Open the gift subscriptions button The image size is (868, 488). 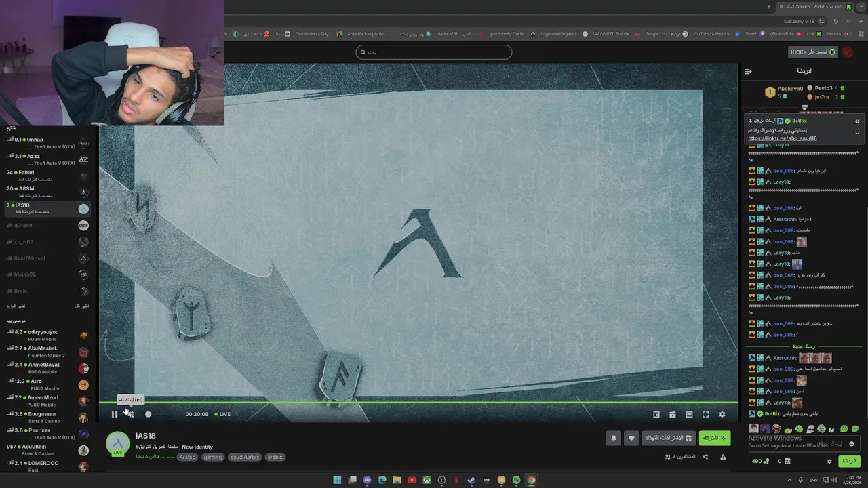[668, 438]
